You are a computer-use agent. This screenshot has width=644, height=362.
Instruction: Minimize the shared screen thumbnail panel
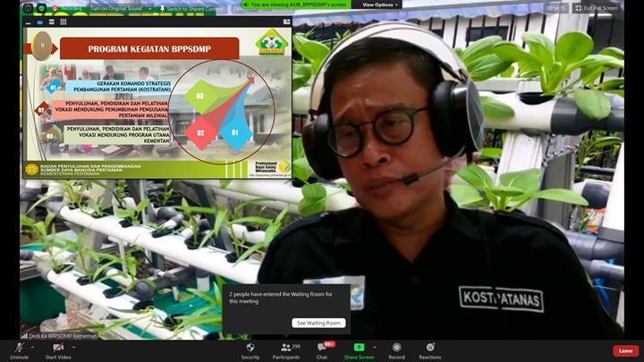click(28, 22)
